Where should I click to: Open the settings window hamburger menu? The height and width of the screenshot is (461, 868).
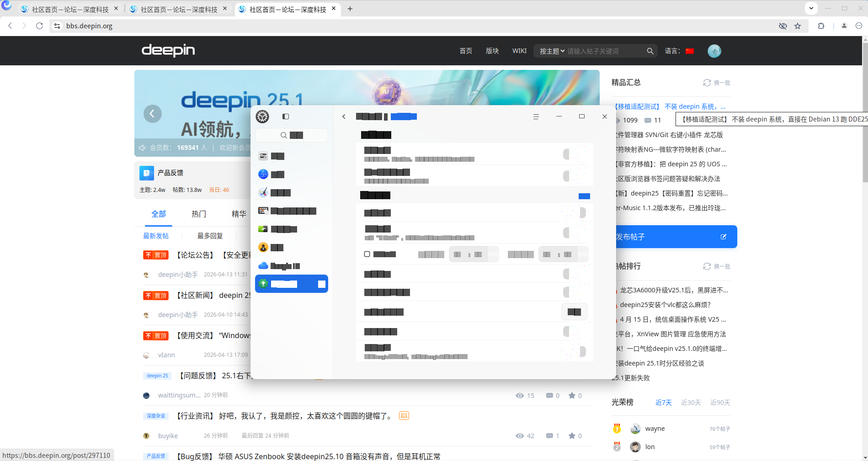pos(536,117)
